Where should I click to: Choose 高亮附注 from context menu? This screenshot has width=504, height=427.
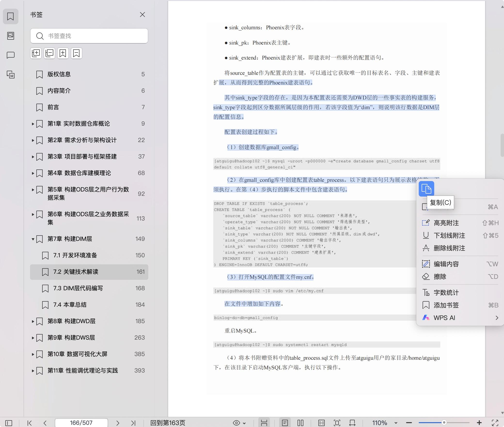446,223
